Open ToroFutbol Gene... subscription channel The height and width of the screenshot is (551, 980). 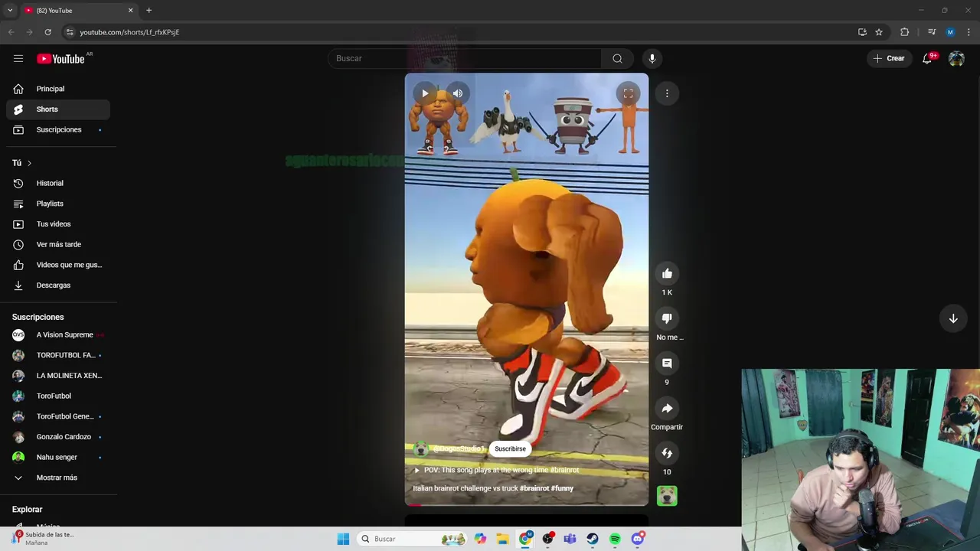click(58, 416)
